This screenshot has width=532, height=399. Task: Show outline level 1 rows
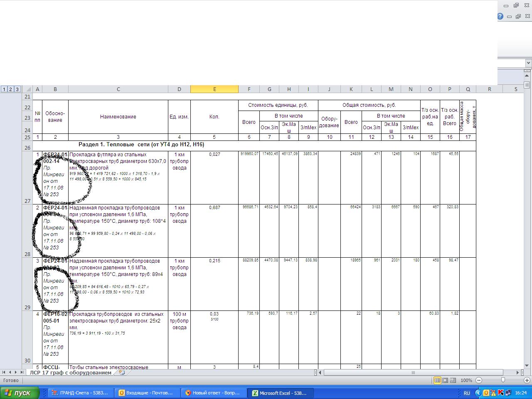point(4,89)
